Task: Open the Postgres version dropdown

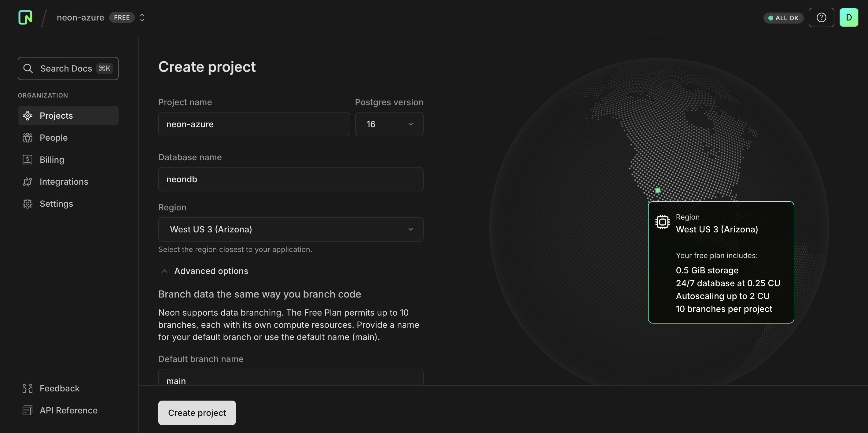Action: click(x=389, y=124)
